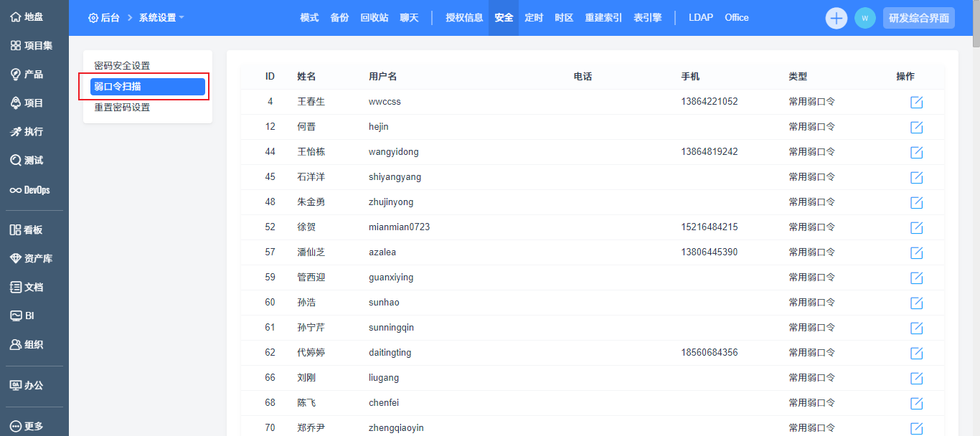980x436 pixels.
Task: Click edit icon for user hejin
Action: pos(916,128)
